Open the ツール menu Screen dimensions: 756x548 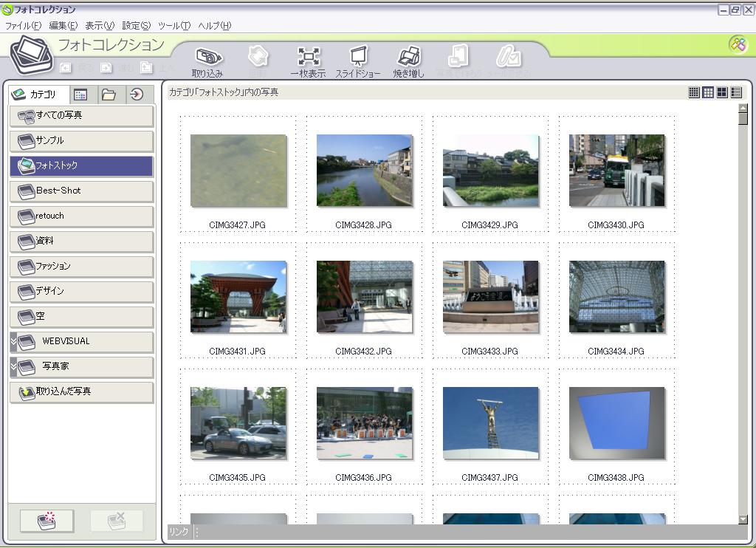[x=174, y=26]
